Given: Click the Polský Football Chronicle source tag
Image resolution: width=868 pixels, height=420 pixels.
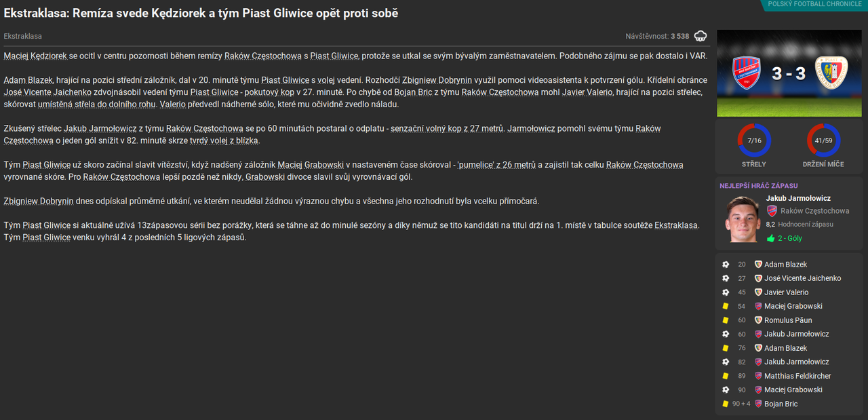Looking at the screenshot, I should [x=816, y=4].
